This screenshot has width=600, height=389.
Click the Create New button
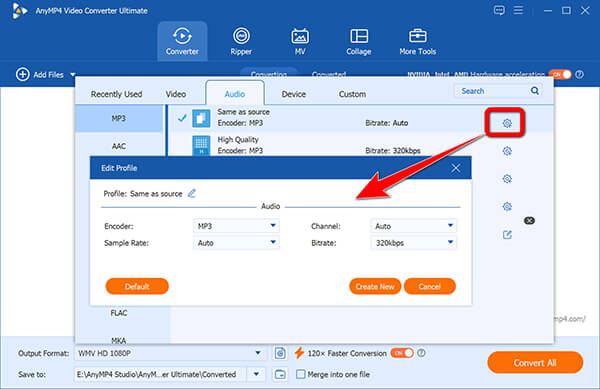pyautogui.click(x=375, y=286)
